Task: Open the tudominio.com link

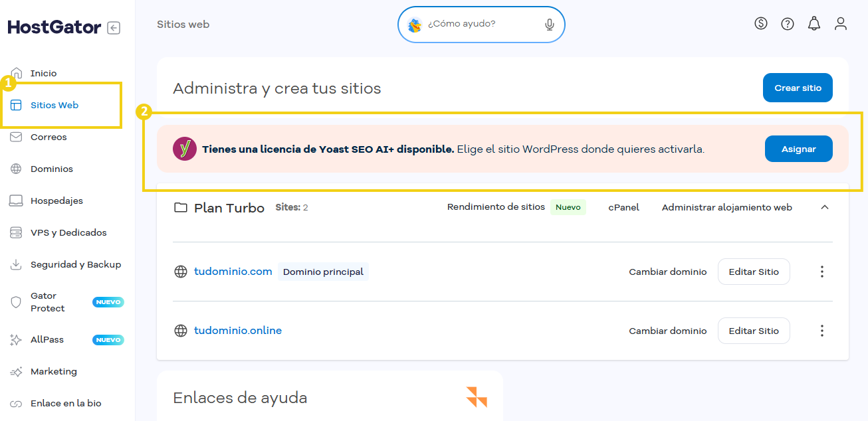Action: (x=233, y=272)
